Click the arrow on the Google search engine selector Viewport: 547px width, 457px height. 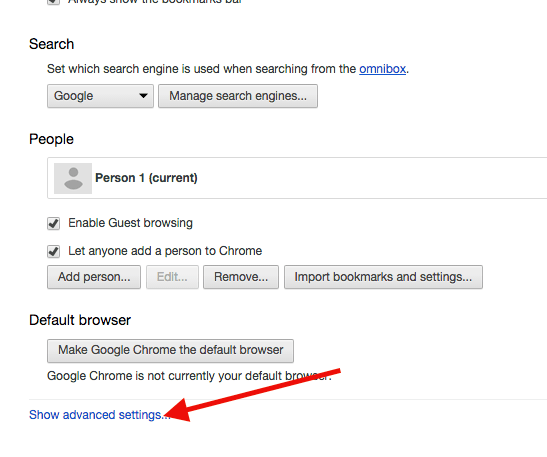tap(143, 96)
